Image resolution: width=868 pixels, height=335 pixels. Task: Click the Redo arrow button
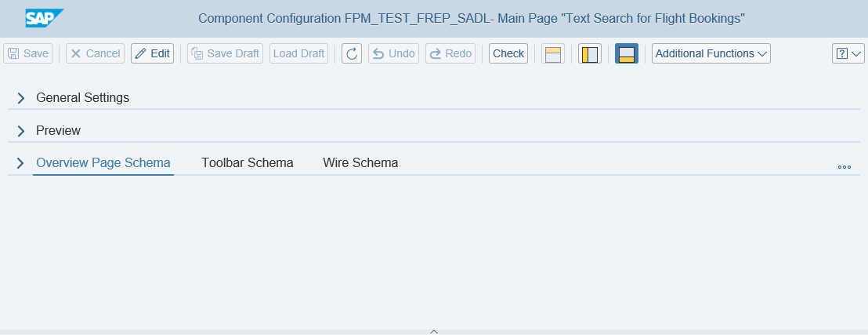450,53
